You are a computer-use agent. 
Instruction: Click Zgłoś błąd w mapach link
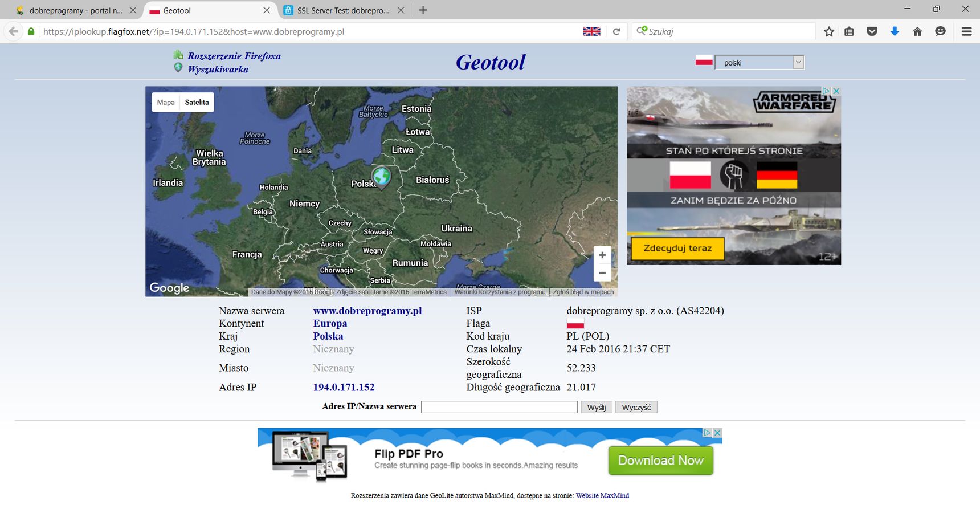(583, 292)
